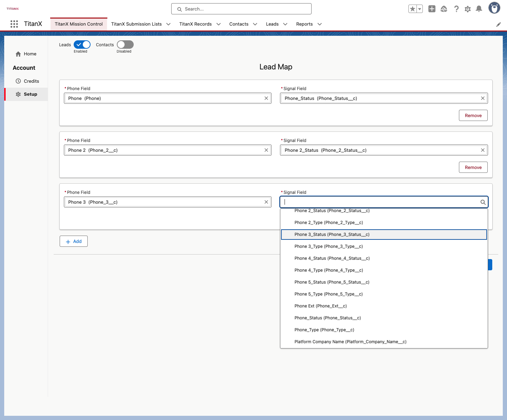Click the search magnifier in Signal Field
507x420 pixels.
point(483,202)
